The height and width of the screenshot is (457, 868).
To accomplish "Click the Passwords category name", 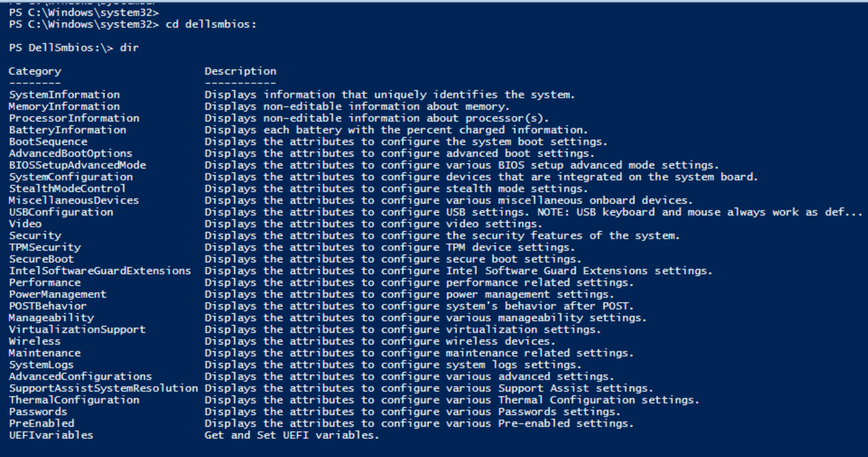I will pyautogui.click(x=38, y=412).
